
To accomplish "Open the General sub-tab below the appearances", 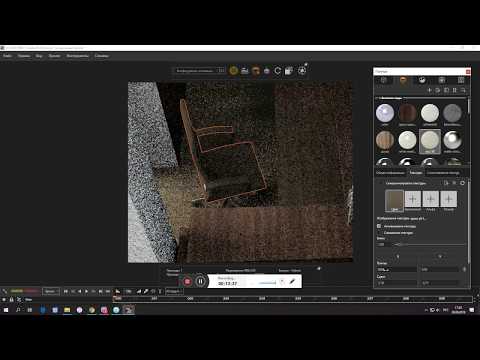I will point(390,173).
